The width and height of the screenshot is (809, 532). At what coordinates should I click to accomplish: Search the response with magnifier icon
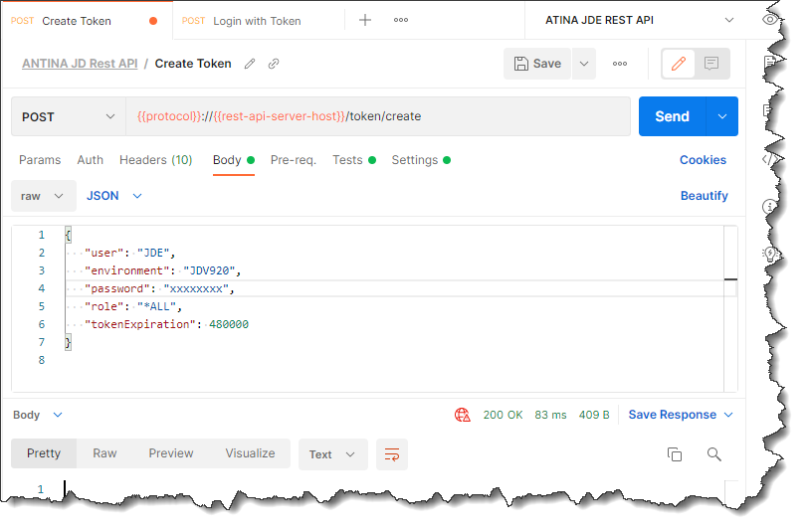point(714,454)
